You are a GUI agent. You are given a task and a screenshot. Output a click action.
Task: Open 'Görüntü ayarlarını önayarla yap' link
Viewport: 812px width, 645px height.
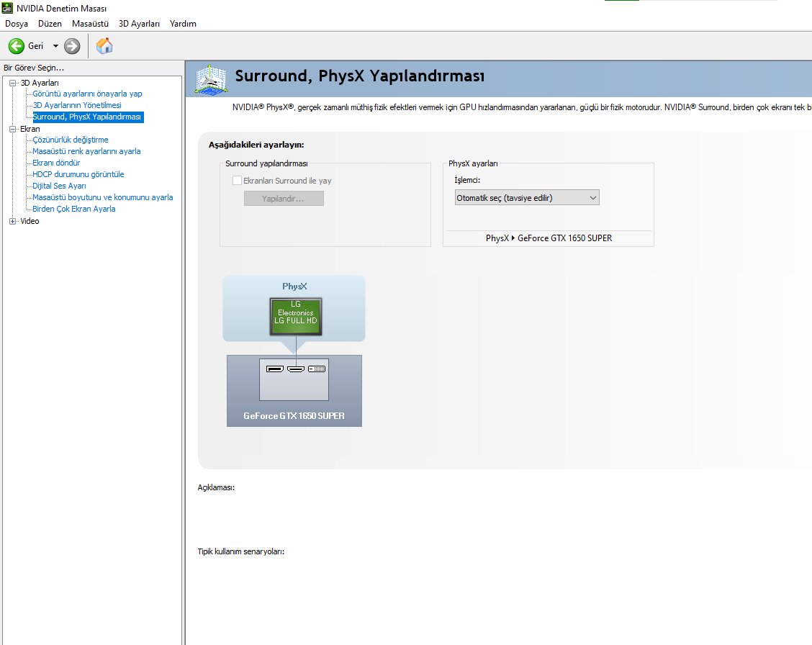(x=87, y=94)
